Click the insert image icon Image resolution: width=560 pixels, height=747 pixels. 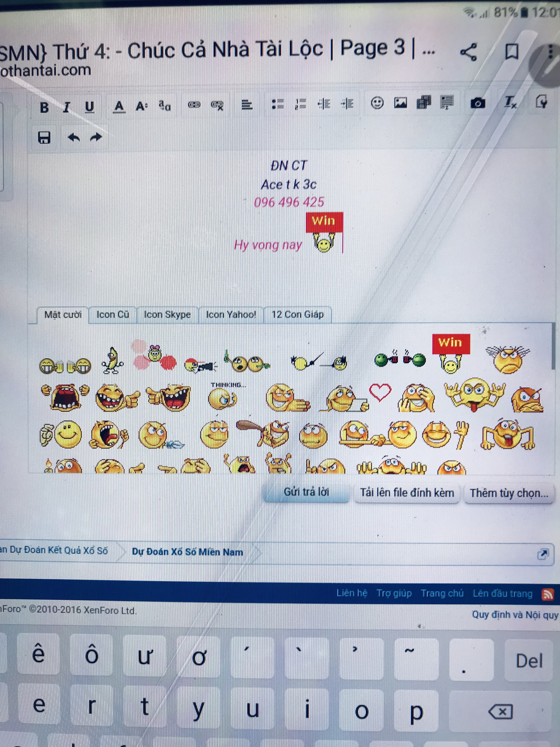tap(400, 103)
